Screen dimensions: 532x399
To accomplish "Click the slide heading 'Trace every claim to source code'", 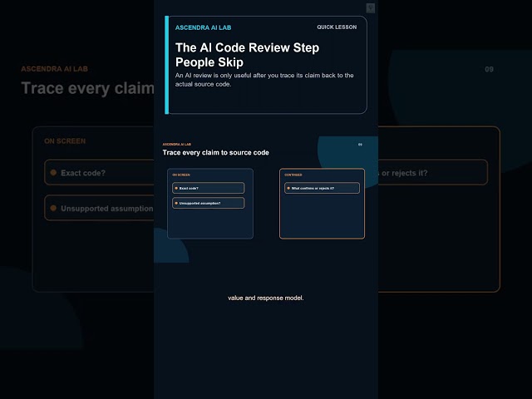I will point(216,153).
